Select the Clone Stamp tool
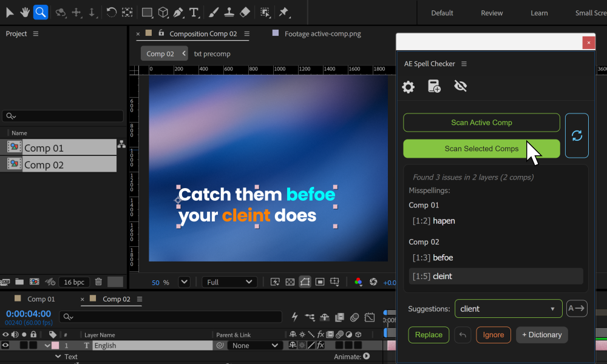 pyautogui.click(x=229, y=12)
